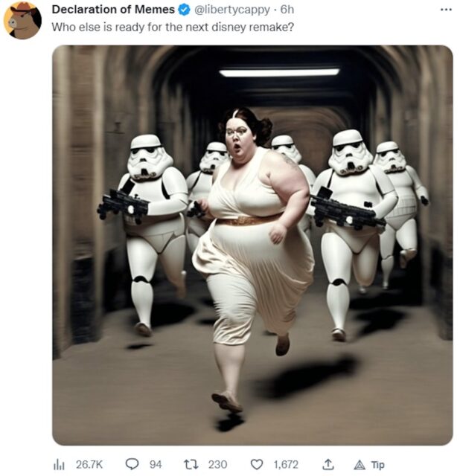Open the three-dot more options menu
The image size is (460, 476).
click(446, 10)
